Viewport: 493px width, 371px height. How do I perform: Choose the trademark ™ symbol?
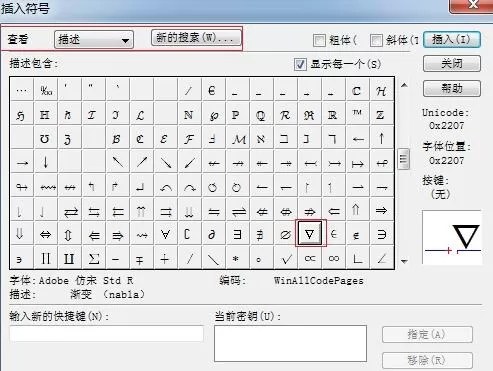coord(357,114)
